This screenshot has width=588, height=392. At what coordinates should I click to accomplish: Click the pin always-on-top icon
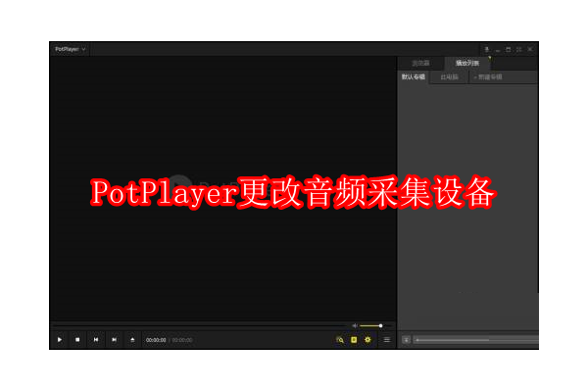487,49
